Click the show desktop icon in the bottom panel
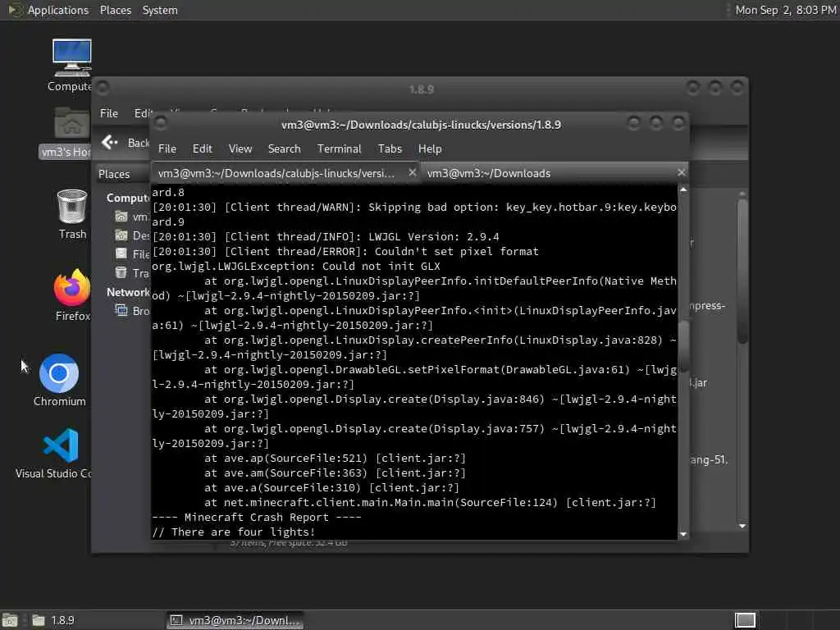 pyautogui.click(x=10, y=620)
